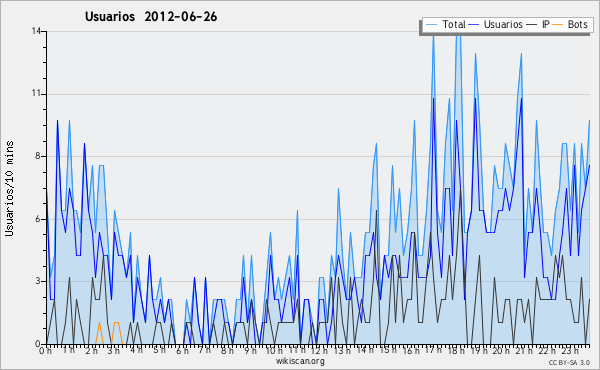
Task: Click the orange Bots legend line swatch
Action: pos(558,25)
